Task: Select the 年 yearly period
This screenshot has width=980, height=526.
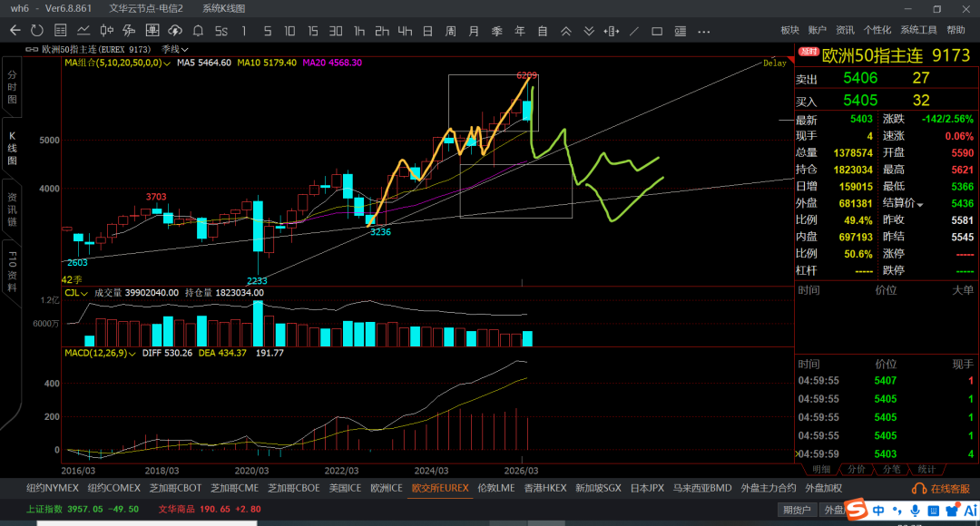Action: (x=519, y=31)
